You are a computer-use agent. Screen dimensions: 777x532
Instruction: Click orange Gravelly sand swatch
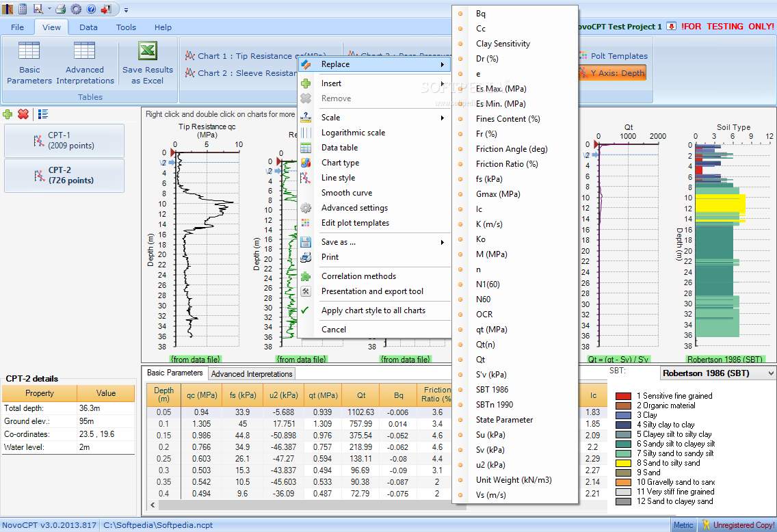623,483
